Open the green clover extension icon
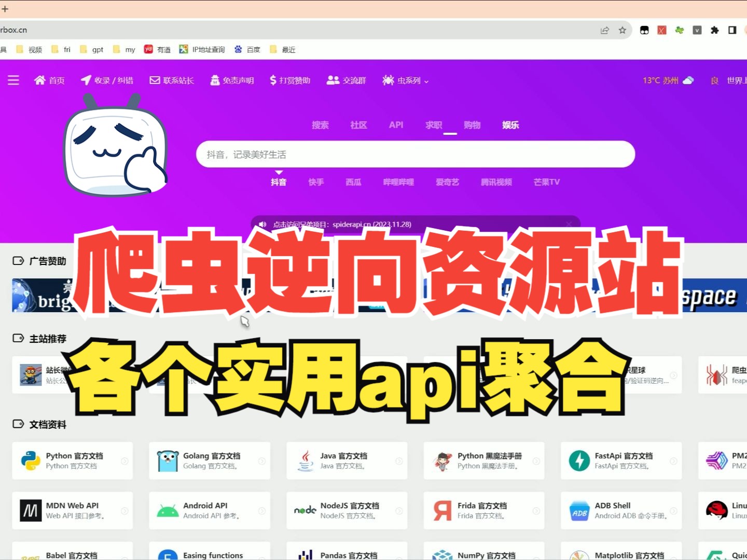This screenshot has height=560, width=747. [x=680, y=30]
